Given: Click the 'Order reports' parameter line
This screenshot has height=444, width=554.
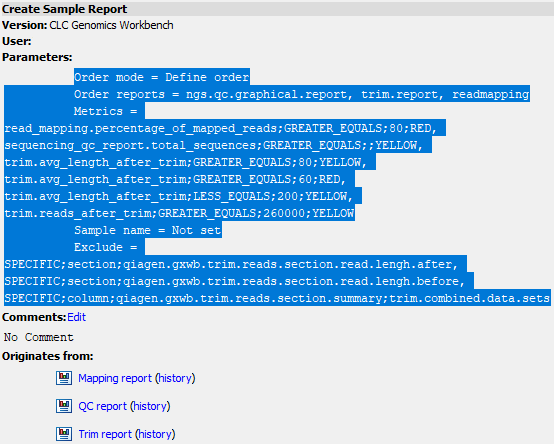Looking at the screenshot, I should (x=301, y=94).
